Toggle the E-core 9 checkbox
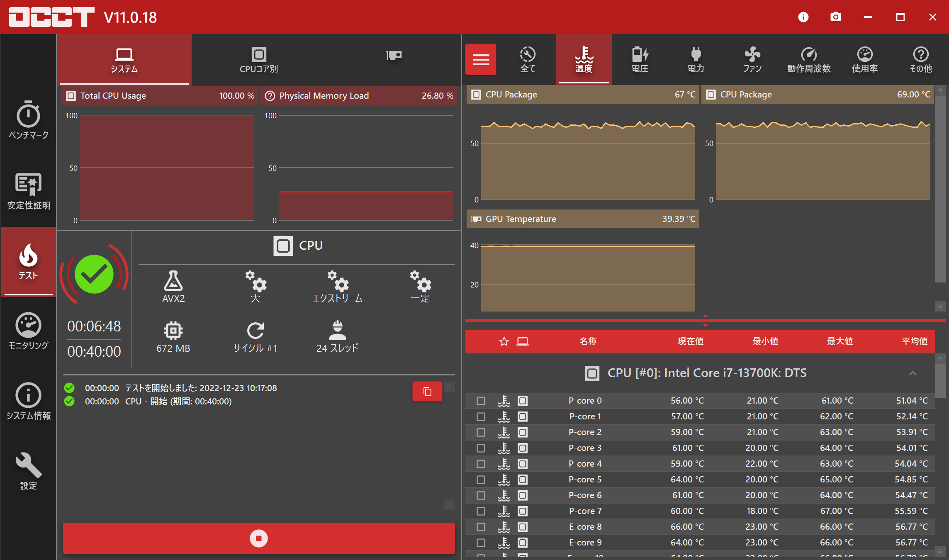 tap(481, 543)
